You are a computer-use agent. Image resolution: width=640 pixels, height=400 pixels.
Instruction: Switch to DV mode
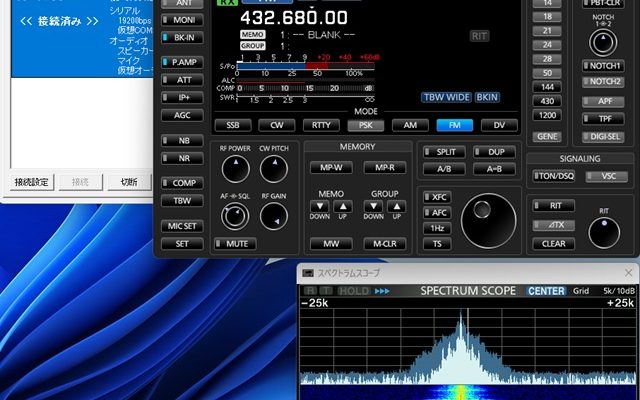(x=499, y=125)
